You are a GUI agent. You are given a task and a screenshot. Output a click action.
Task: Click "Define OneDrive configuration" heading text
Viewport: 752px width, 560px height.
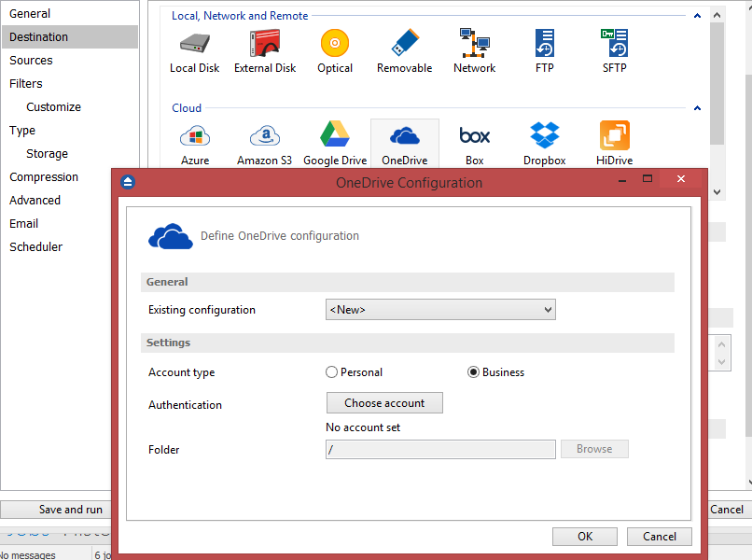click(x=280, y=236)
